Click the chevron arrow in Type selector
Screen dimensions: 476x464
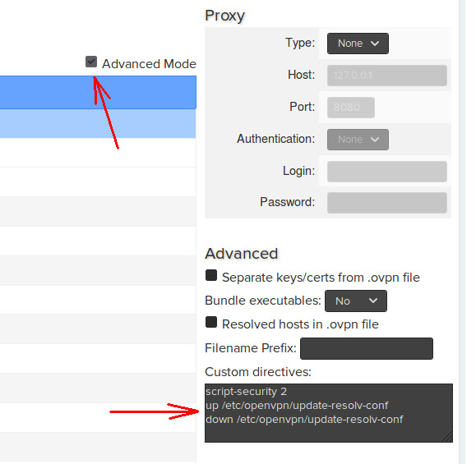375,44
